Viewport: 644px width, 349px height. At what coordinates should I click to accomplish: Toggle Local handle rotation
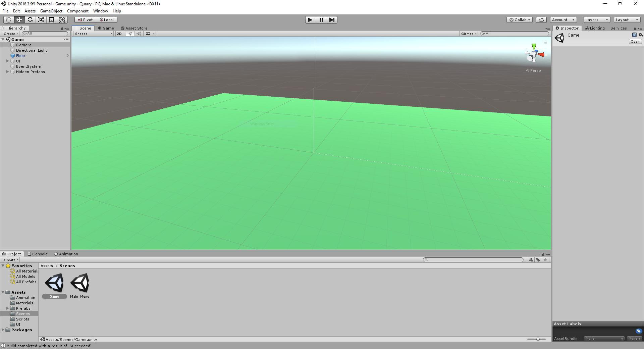[x=107, y=20]
